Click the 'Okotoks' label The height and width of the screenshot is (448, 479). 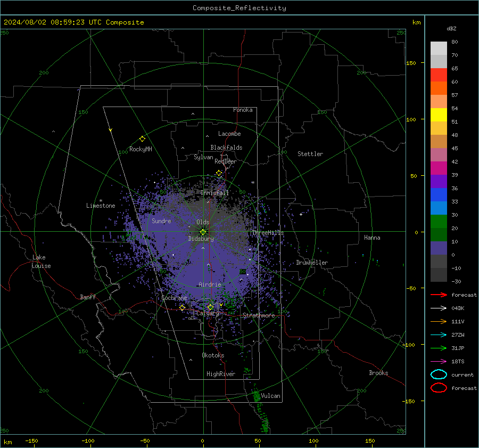tap(213, 355)
